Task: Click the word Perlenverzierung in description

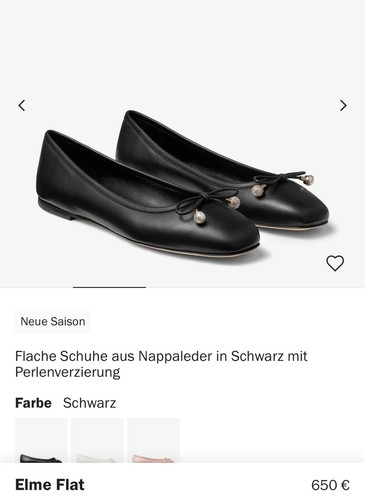Action: pyautogui.click(x=68, y=372)
